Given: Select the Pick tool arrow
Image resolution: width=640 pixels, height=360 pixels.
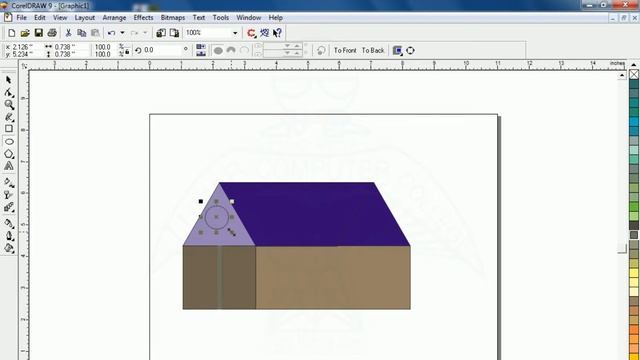Looking at the screenshot, I should point(9,80).
